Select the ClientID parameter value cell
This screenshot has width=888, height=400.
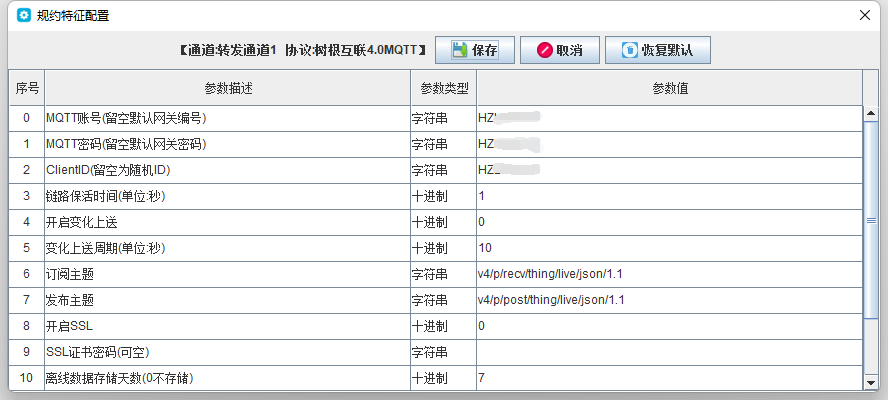(669, 171)
